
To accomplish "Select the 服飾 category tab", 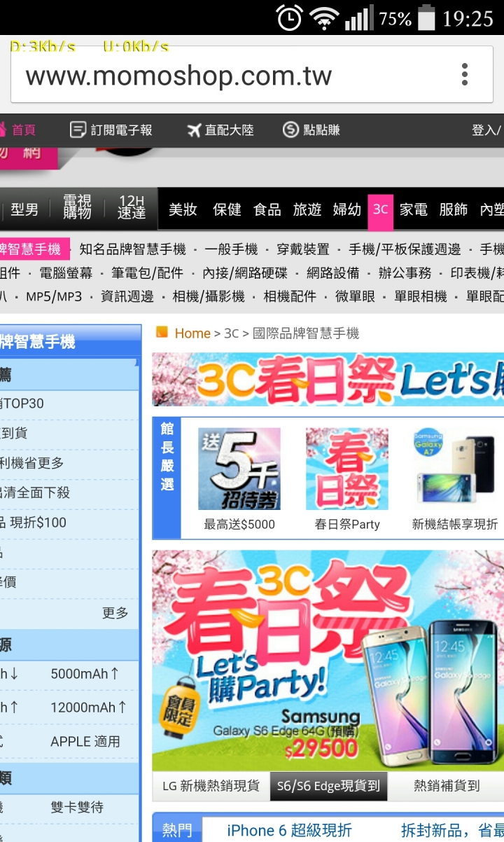I will point(453,209).
